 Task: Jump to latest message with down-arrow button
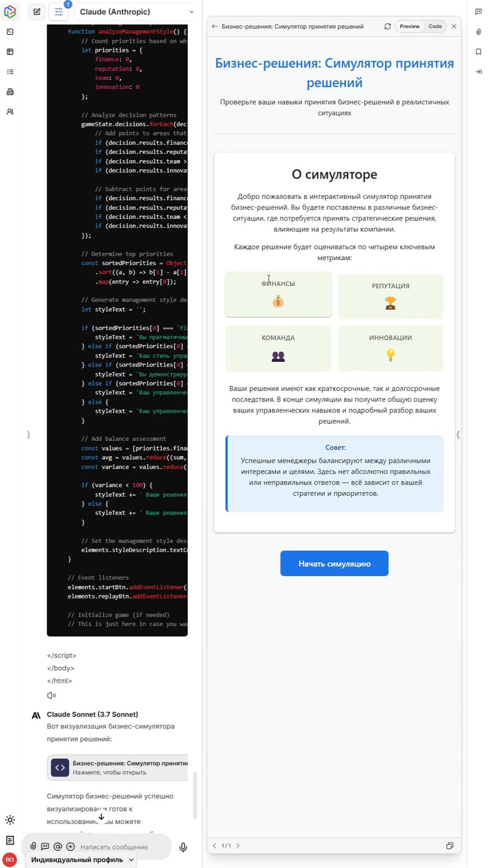[101, 816]
